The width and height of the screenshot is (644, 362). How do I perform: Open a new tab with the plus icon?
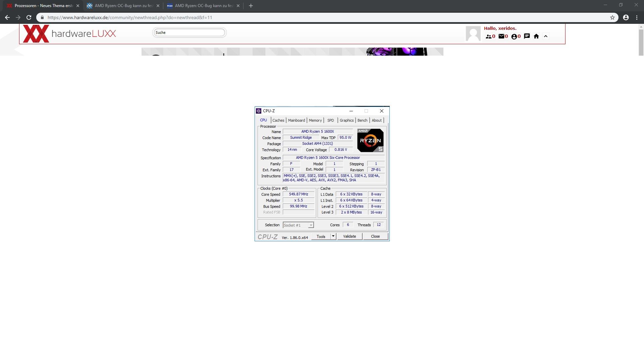click(x=251, y=6)
